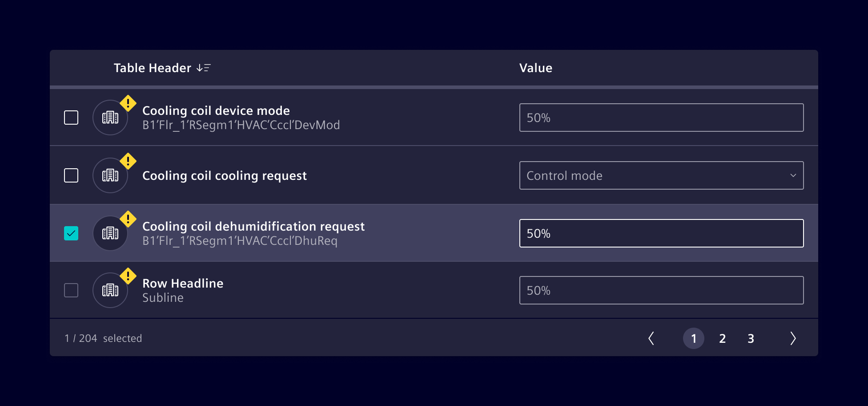This screenshot has height=406, width=868.
Task: Click building icon in Row Headline row
Action: click(110, 290)
